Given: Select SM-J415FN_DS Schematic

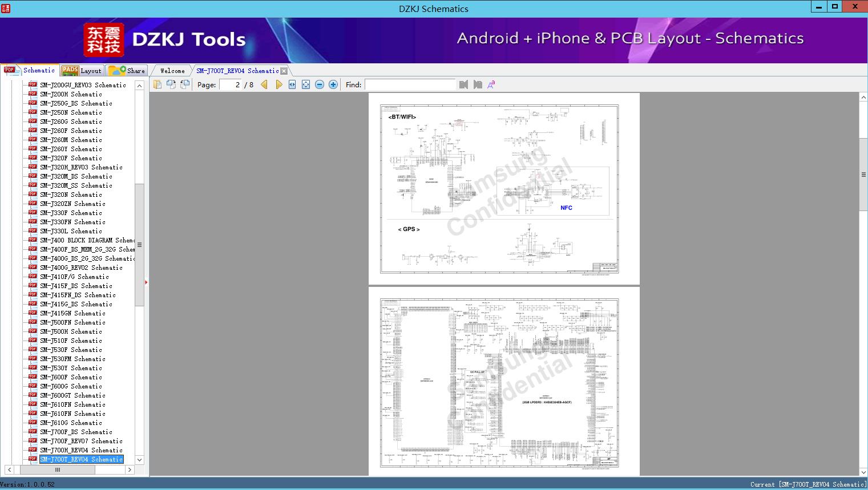Looking at the screenshot, I should 78,295.
